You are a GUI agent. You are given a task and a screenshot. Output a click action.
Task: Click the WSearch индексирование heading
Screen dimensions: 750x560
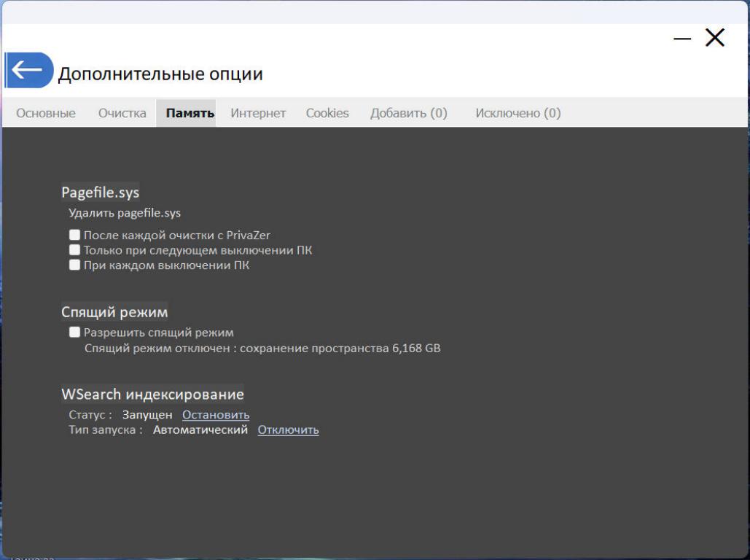(x=152, y=394)
